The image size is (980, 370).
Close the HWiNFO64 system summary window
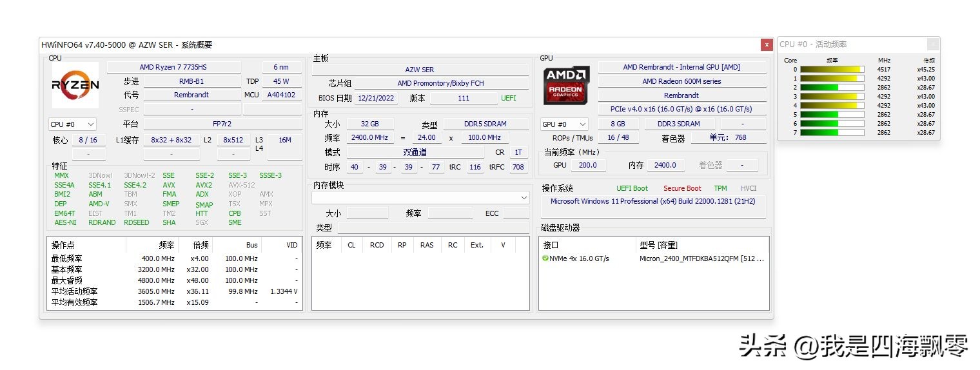pyautogui.click(x=767, y=44)
